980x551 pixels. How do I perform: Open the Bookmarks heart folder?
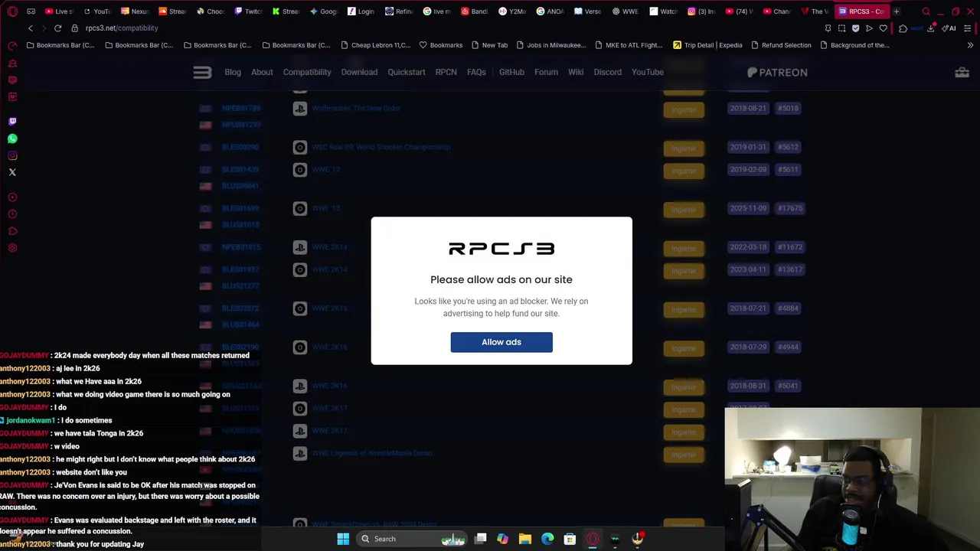point(440,45)
